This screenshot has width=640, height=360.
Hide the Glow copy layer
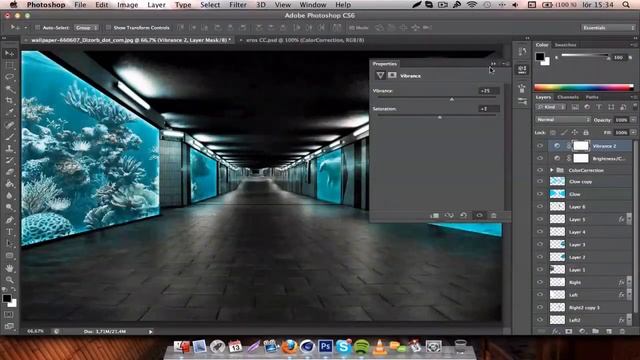pos(540,182)
